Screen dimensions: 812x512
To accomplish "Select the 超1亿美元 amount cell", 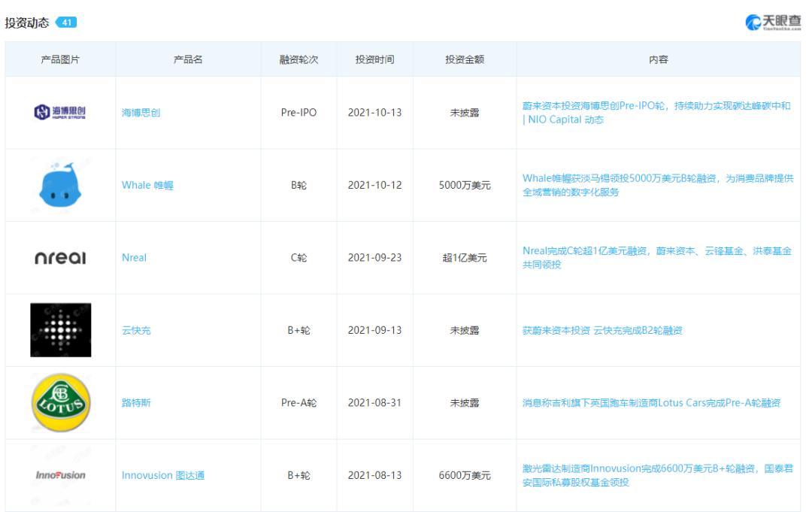I will pos(465,258).
